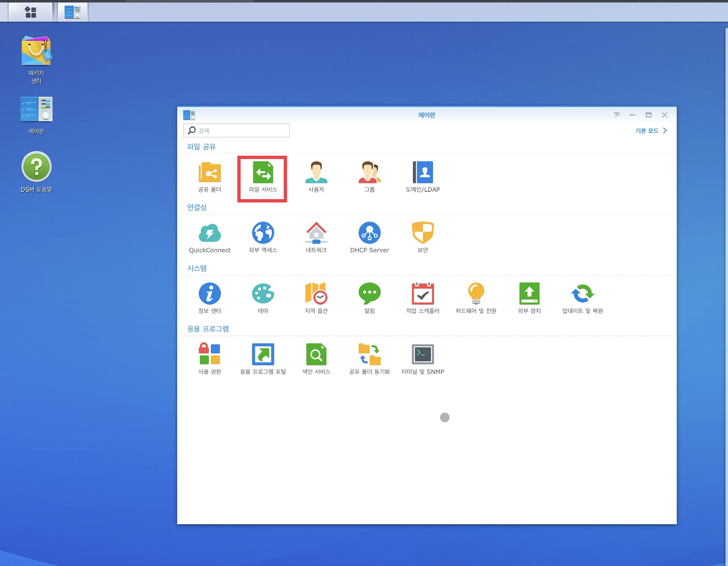Image resolution: width=728 pixels, height=566 pixels.
Task: Open 색인 서비스 (Indexing Service)
Action: click(x=316, y=359)
